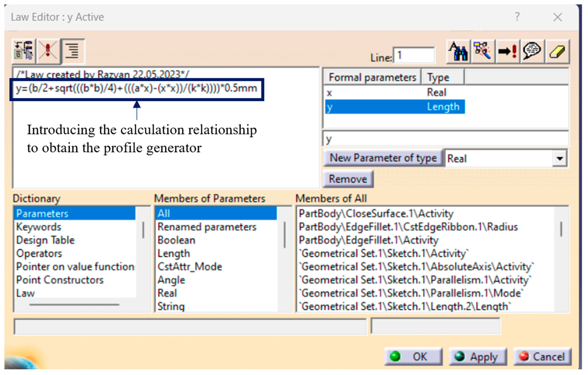Click the Remove button
This screenshot has width=588, height=375.
tap(348, 179)
